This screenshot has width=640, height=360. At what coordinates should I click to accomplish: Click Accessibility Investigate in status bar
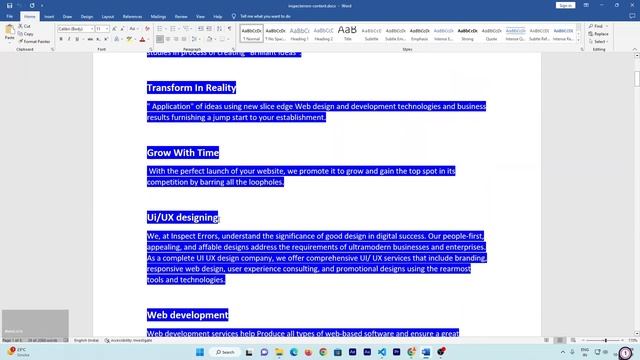point(129,340)
